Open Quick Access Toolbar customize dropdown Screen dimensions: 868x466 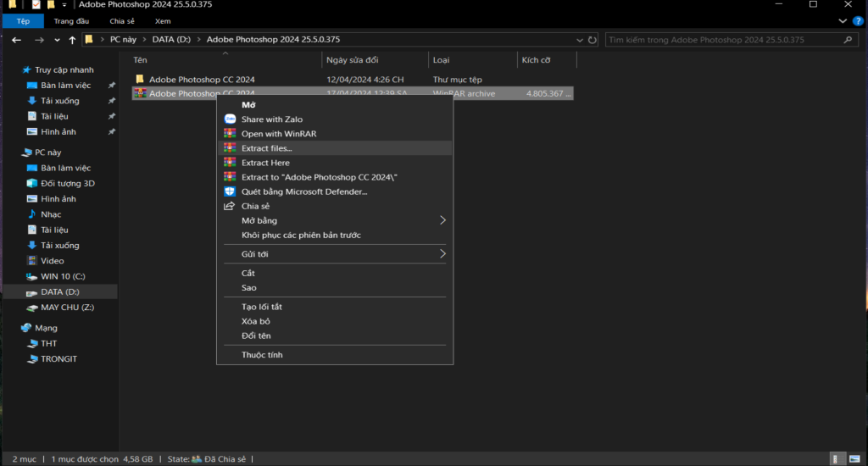pos(64,4)
